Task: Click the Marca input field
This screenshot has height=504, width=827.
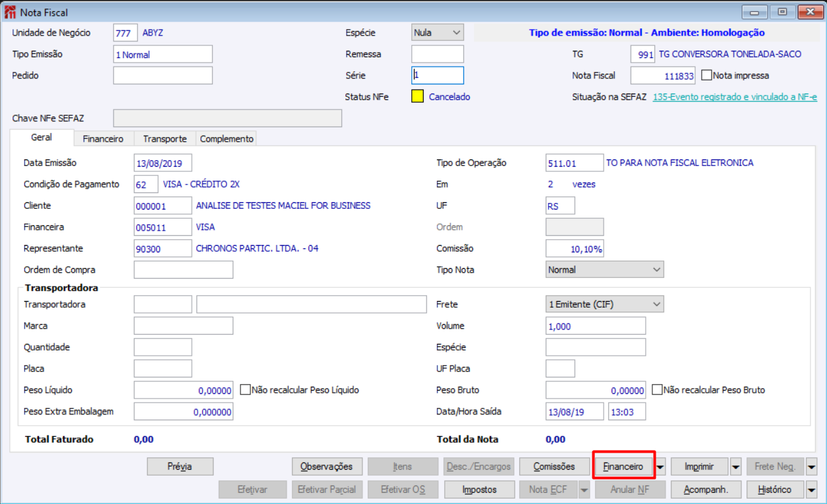Action: tap(183, 325)
